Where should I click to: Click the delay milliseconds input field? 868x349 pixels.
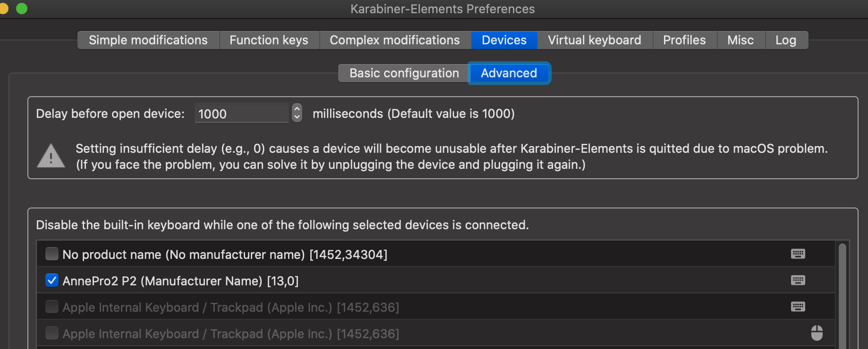click(x=241, y=113)
